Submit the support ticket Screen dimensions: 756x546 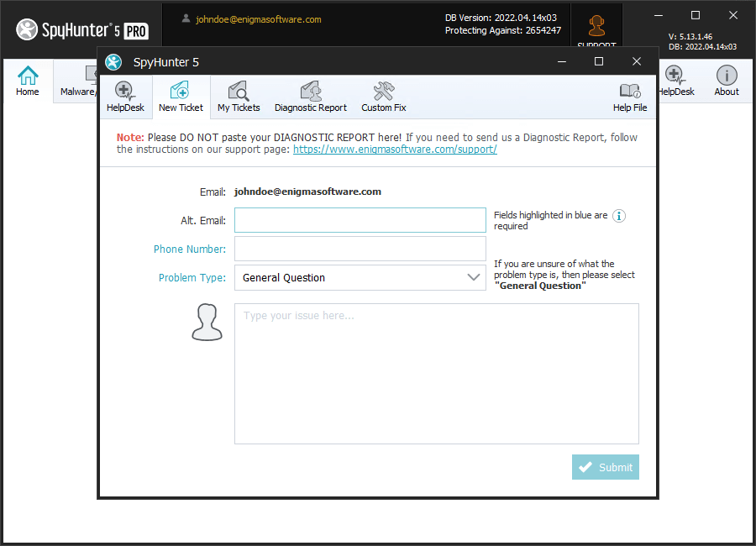coord(605,467)
